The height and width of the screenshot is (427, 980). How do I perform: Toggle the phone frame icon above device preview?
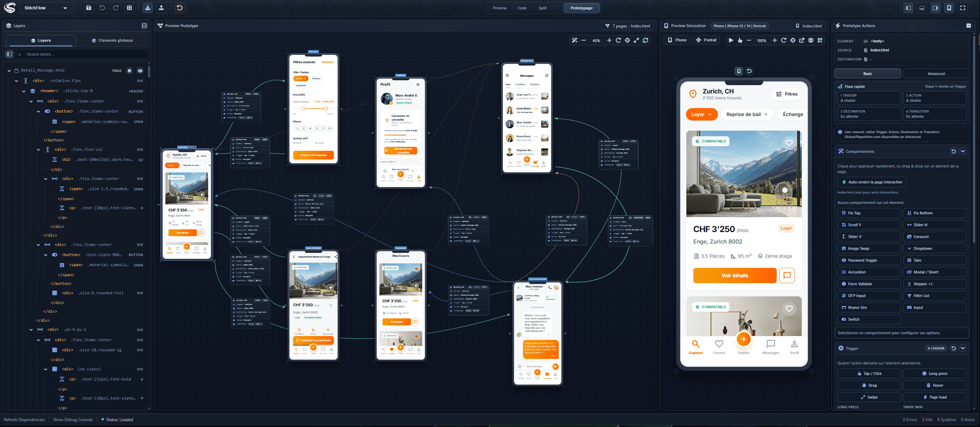[738, 71]
